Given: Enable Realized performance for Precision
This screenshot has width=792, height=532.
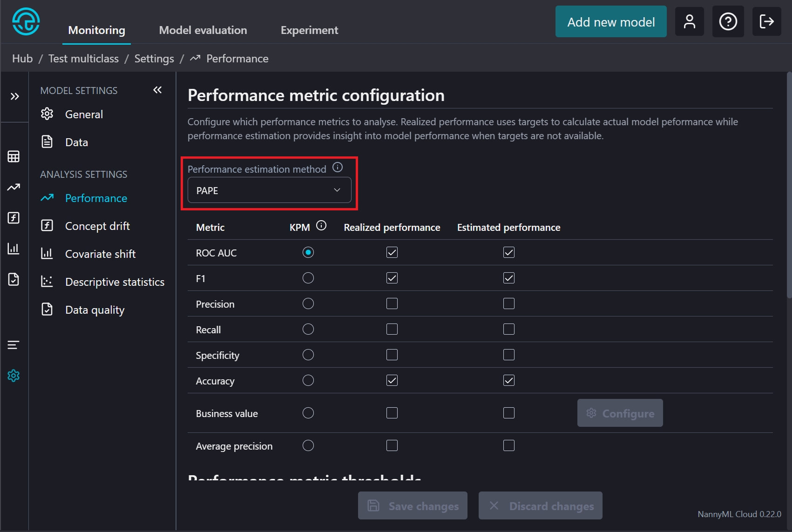Looking at the screenshot, I should (392, 304).
